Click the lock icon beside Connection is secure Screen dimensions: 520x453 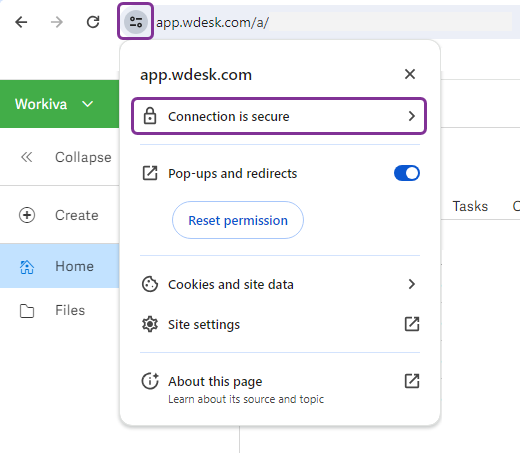(x=150, y=116)
